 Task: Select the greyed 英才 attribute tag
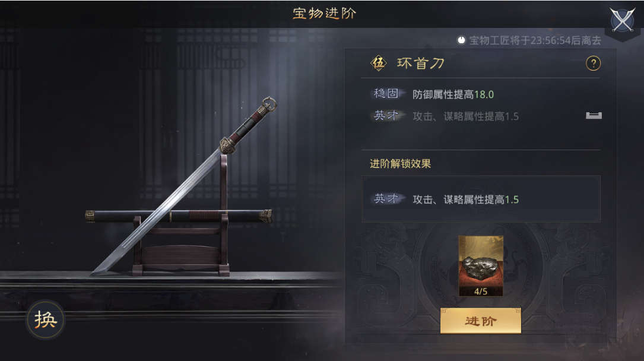386,116
